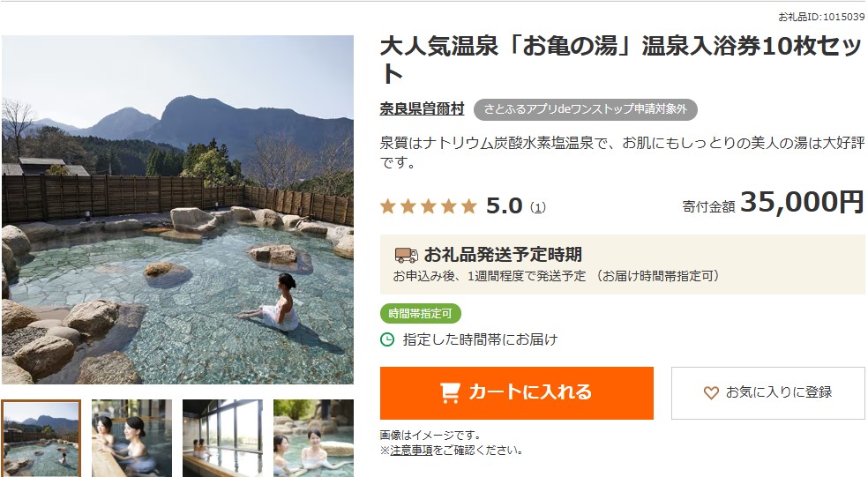Image resolution: width=868 pixels, height=477 pixels.
Task: Click the 時間帯指定可 green badge
Action: [421, 314]
